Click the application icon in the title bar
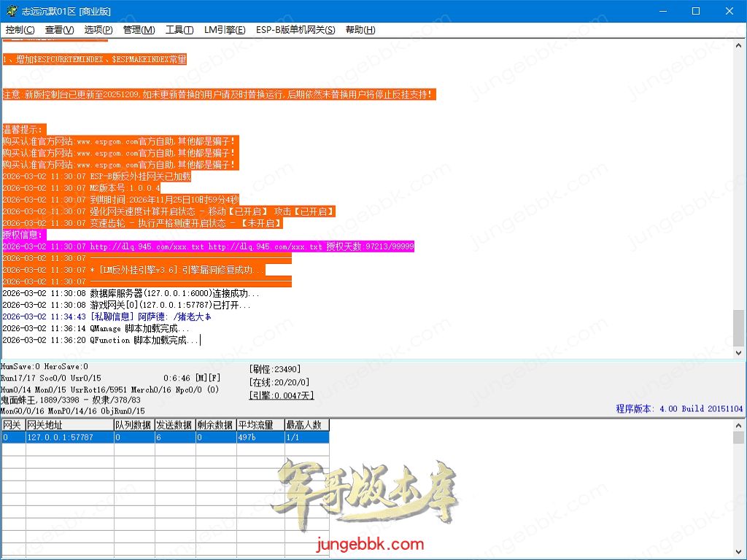This screenshot has height=560, width=747. click(9, 11)
